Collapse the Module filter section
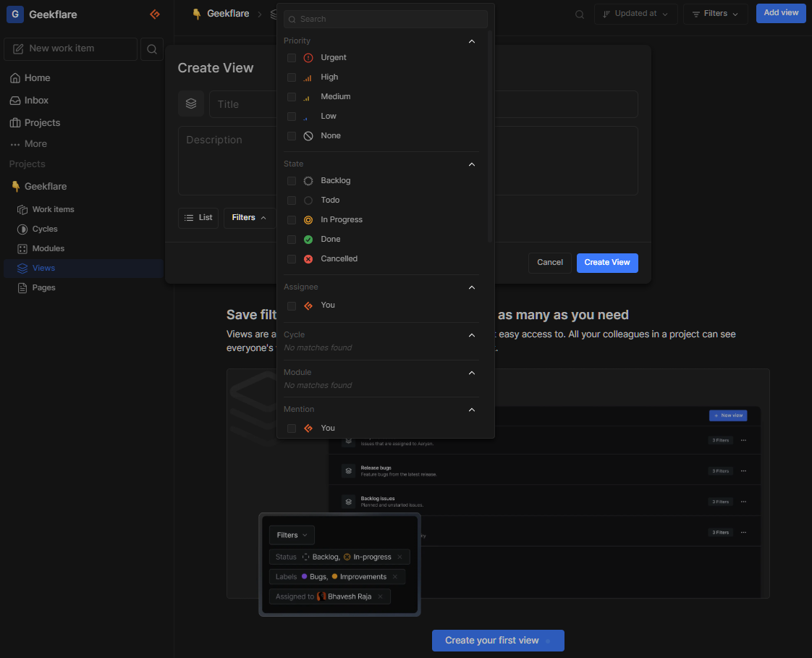This screenshot has width=812, height=658. coord(472,373)
